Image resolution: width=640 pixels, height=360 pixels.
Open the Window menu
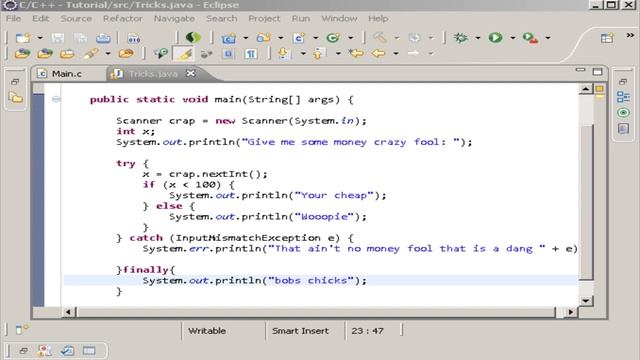coord(339,19)
